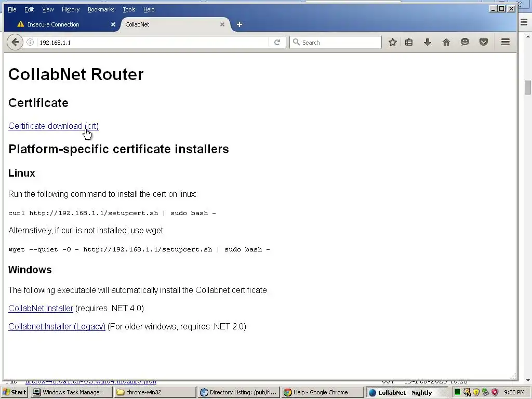Open the History menu
Image resolution: width=532 pixels, height=399 pixels.
point(71,9)
